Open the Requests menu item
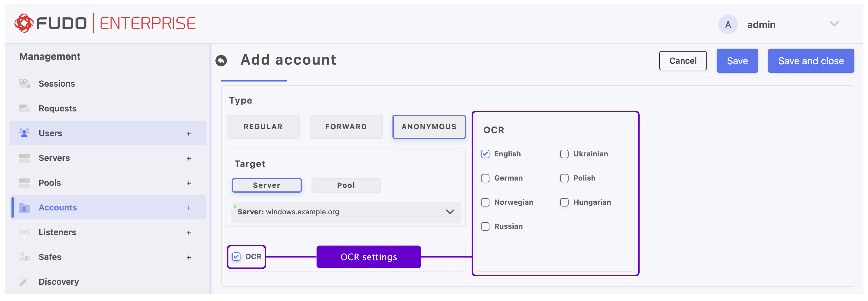 108,108
